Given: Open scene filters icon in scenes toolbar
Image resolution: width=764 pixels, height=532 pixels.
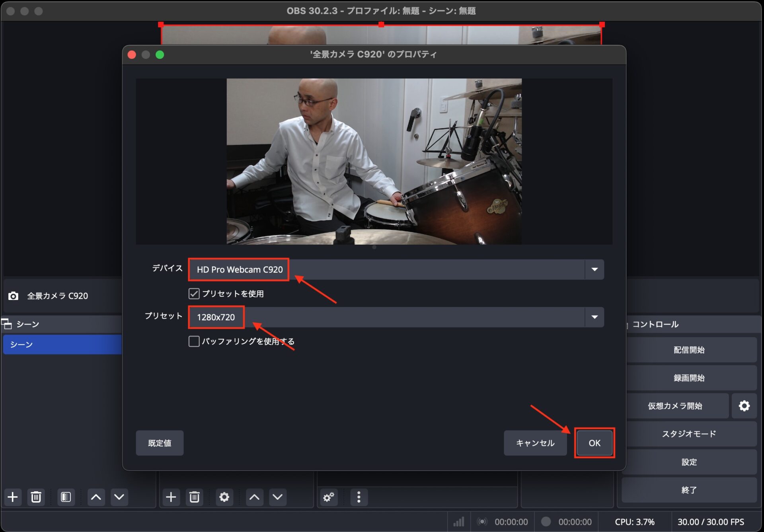Looking at the screenshot, I should pyautogui.click(x=66, y=497).
